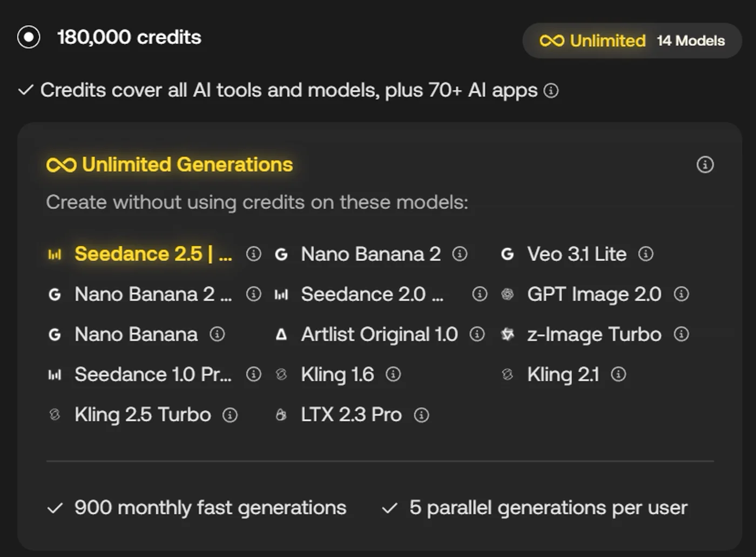This screenshot has width=756, height=557.
Task: Click the Veo 3.1 Lite model name
Action: (577, 254)
